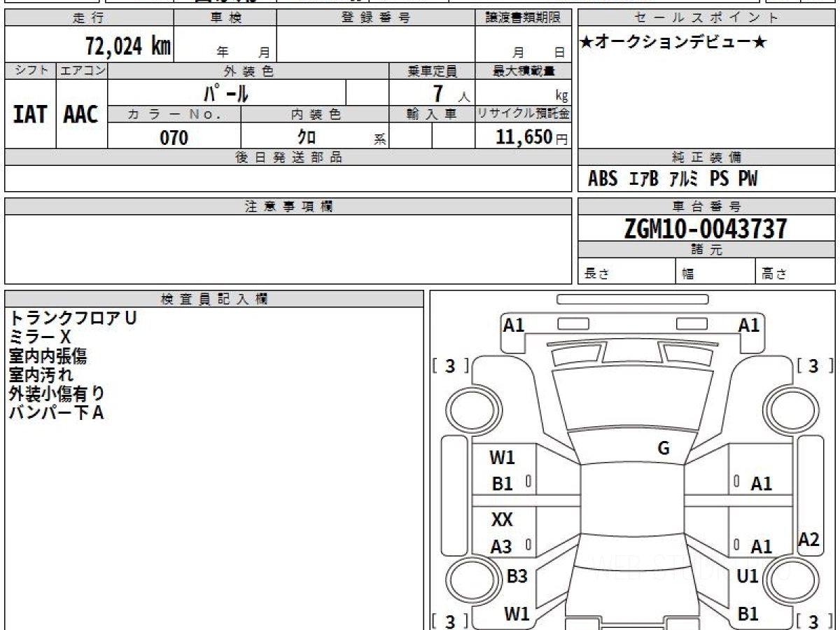Click the 登録番号 header
The height and width of the screenshot is (630, 840).
click(x=376, y=18)
